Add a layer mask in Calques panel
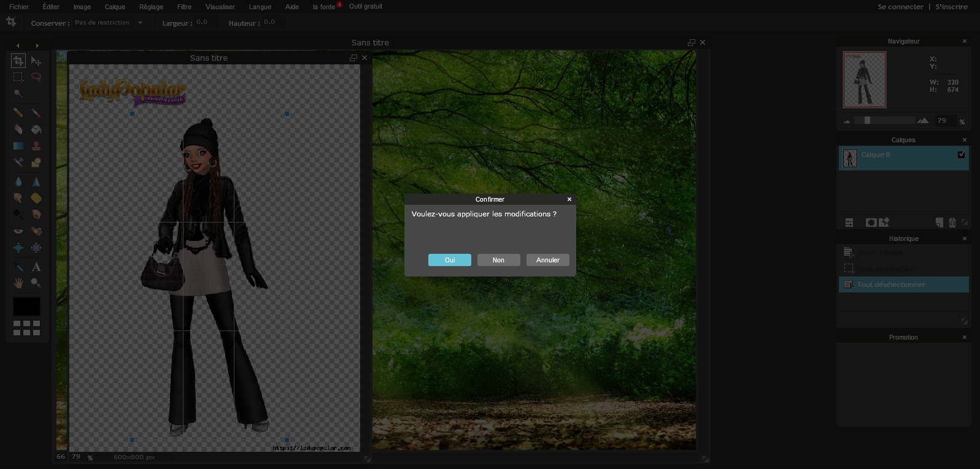This screenshot has height=469, width=980. coord(870,223)
